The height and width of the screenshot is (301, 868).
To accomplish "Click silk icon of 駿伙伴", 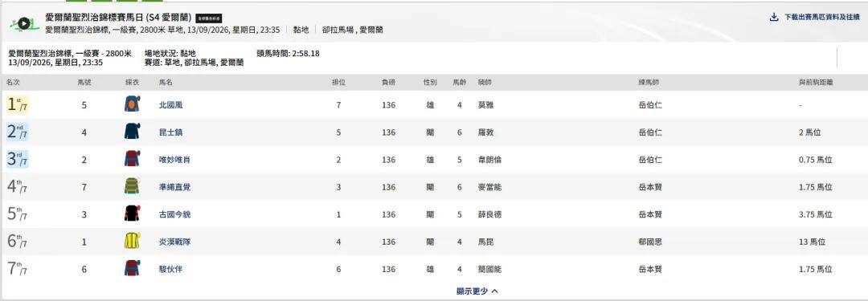I will point(132,269).
